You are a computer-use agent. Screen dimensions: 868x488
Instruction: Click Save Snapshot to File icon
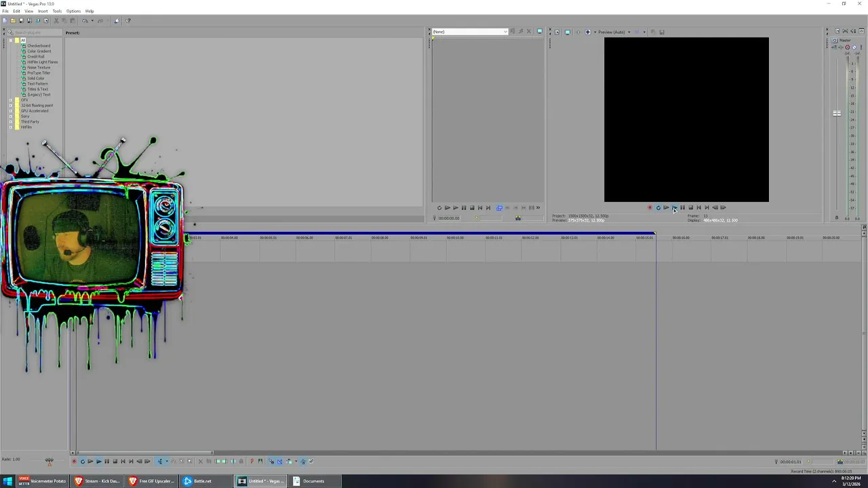point(662,32)
